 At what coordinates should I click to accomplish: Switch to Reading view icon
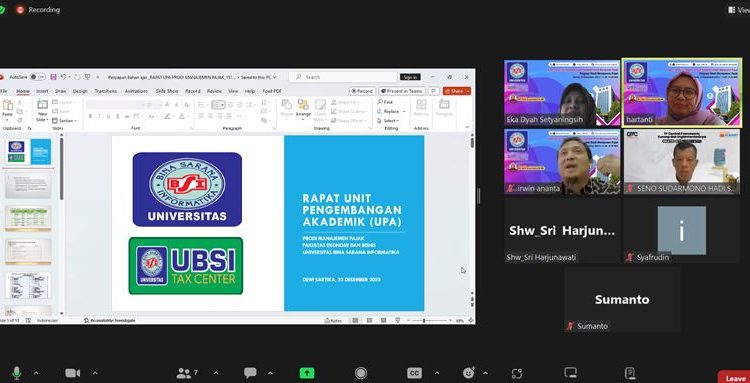(384, 320)
